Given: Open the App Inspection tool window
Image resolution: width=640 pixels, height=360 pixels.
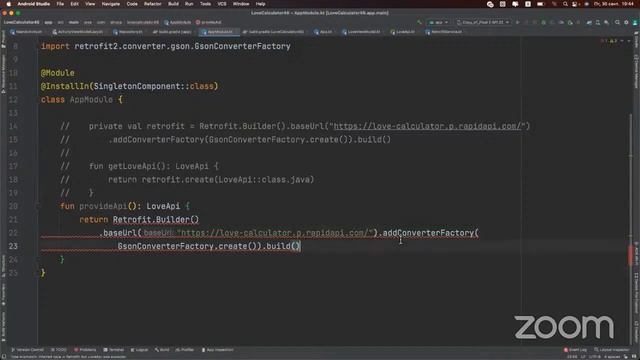Looking at the screenshot, I should (x=217, y=350).
